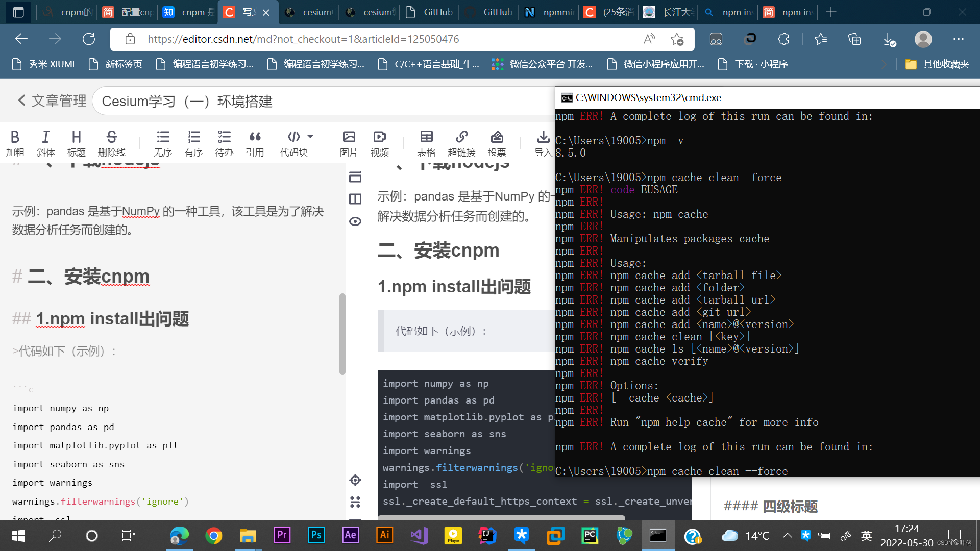Open favorites list icon
The height and width of the screenshot is (551, 980).
(x=821, y=39)
